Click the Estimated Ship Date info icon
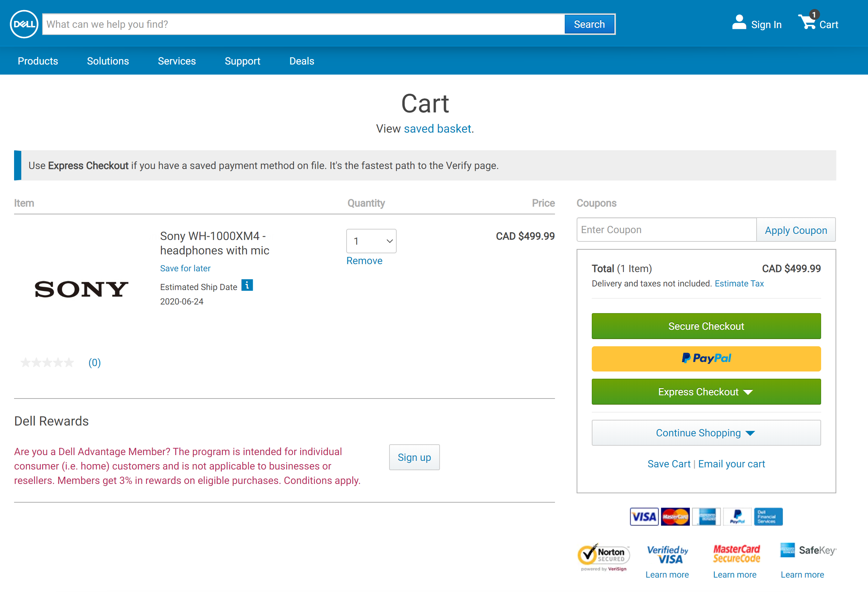This screenshot has width=868, height=592. (247, 285)
